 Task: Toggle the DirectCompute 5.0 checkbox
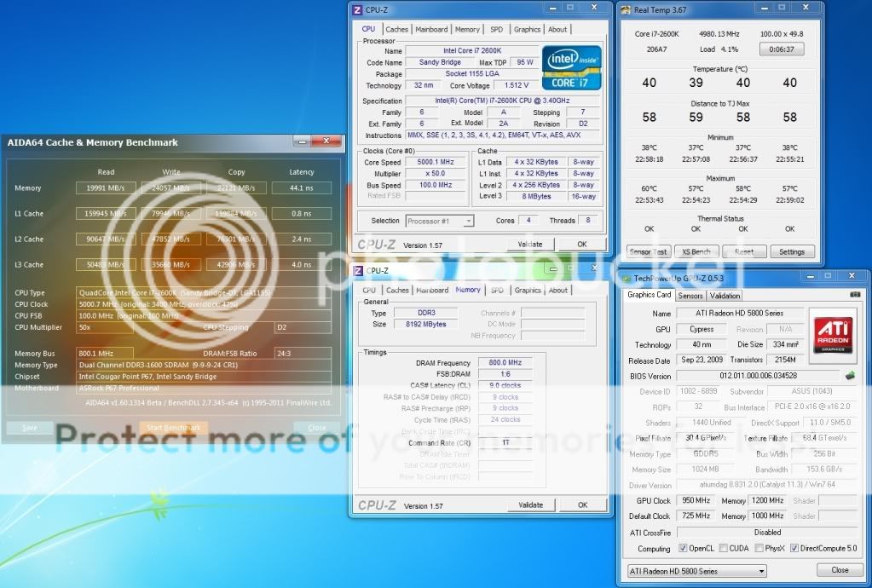coord(794,548)
